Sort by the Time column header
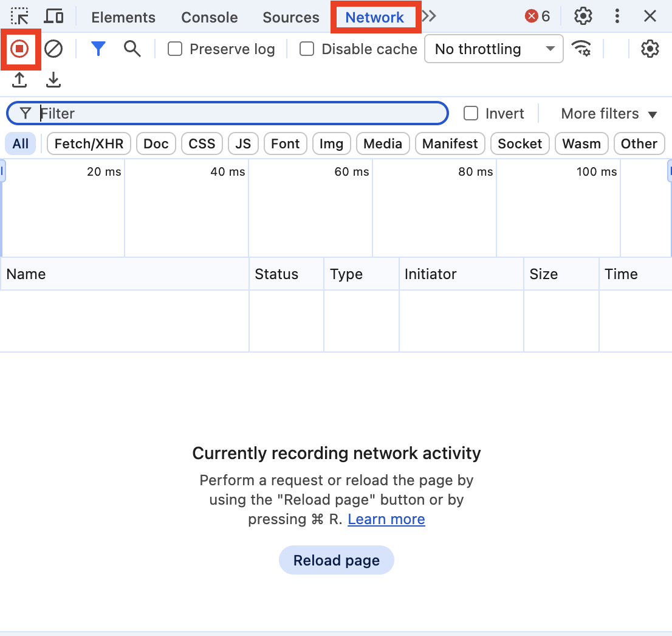The image size is (672, 636). click(x=636, y=274)
